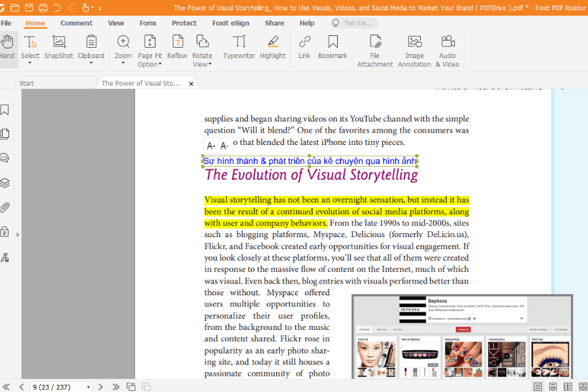
Task: Add a File Attachment
Action: [x=375, y=51]
